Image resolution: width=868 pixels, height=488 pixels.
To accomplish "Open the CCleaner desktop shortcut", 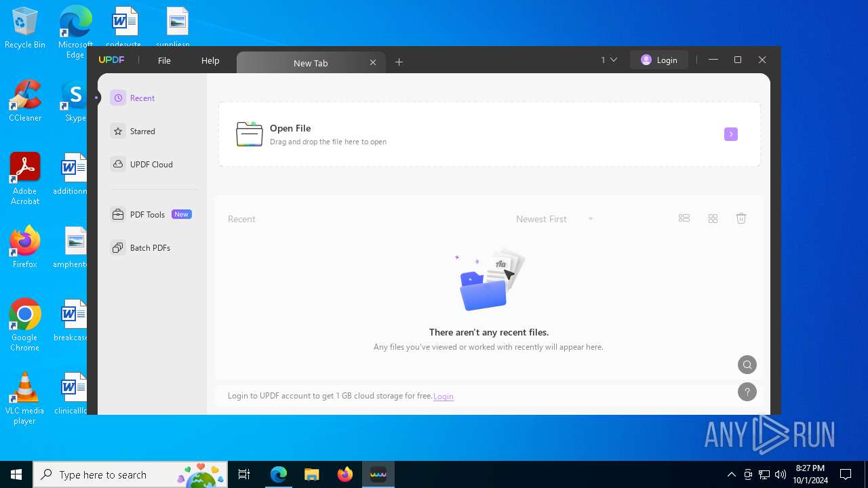I will [25, 101].
